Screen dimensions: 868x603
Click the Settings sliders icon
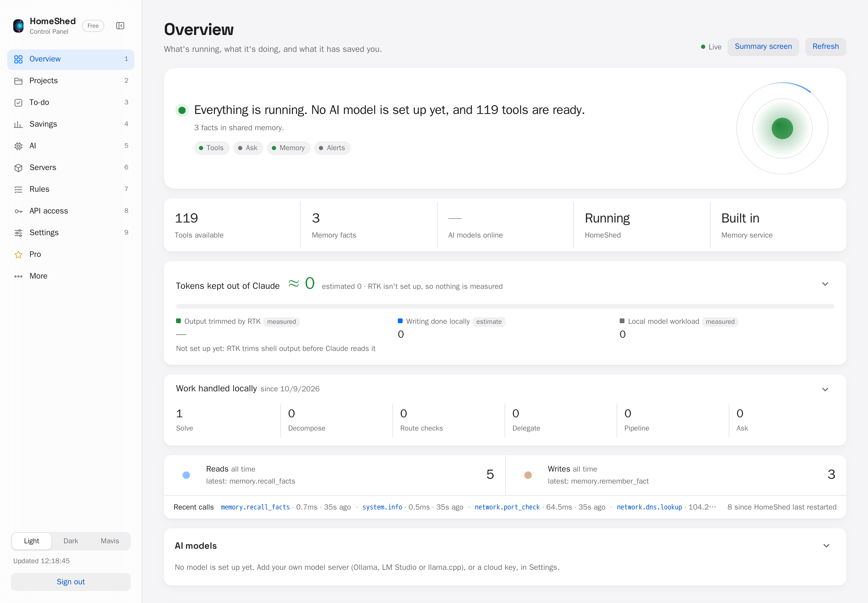point(18,233)
